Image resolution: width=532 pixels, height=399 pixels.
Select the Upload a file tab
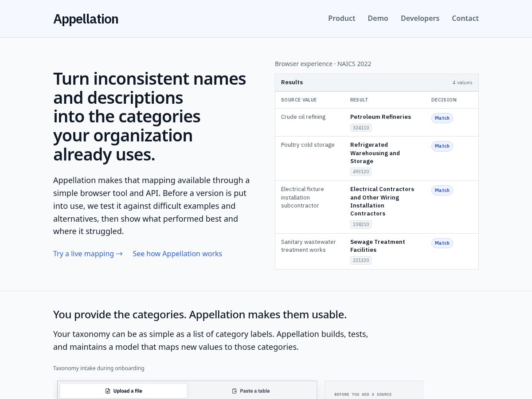[123, 391]
